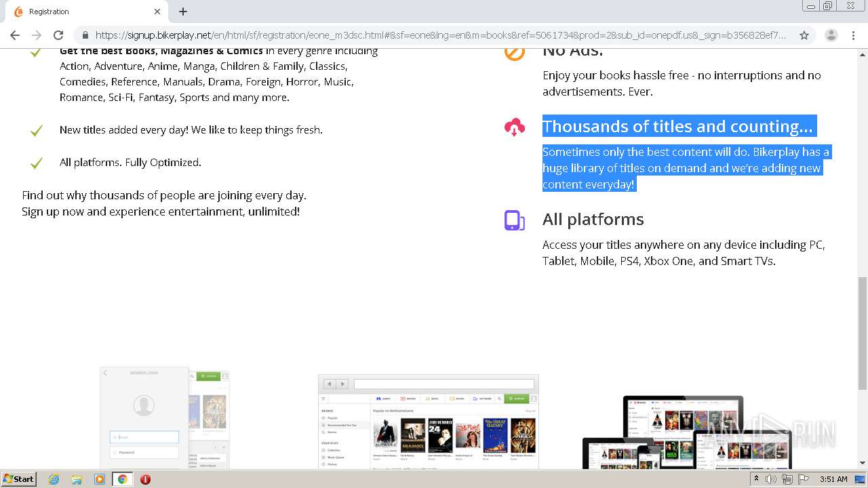Switch to Chrome taskbar button
Screen dimensions: 868x488
pyautogui.click(x=122, y=479)
